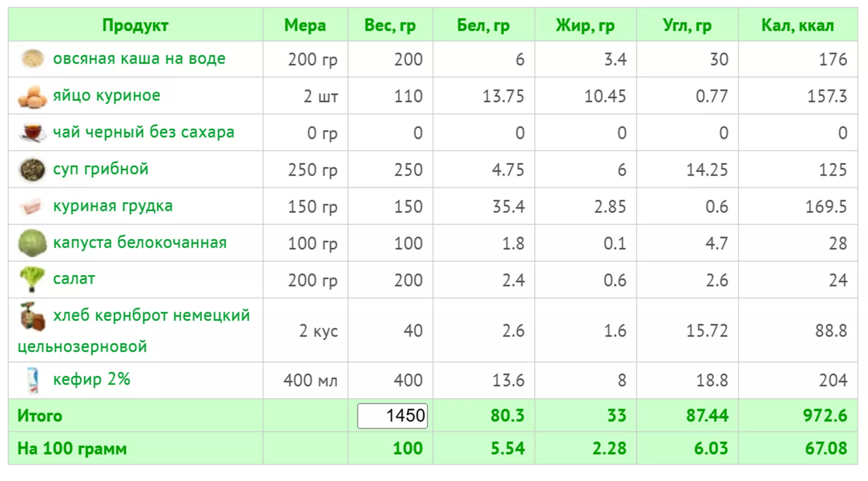Click the kefir carton icon

click(32, 380)
